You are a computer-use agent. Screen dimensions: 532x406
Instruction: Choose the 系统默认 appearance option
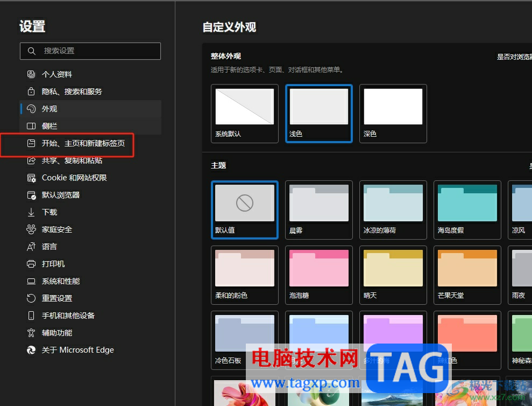click(x=245, y=114)
